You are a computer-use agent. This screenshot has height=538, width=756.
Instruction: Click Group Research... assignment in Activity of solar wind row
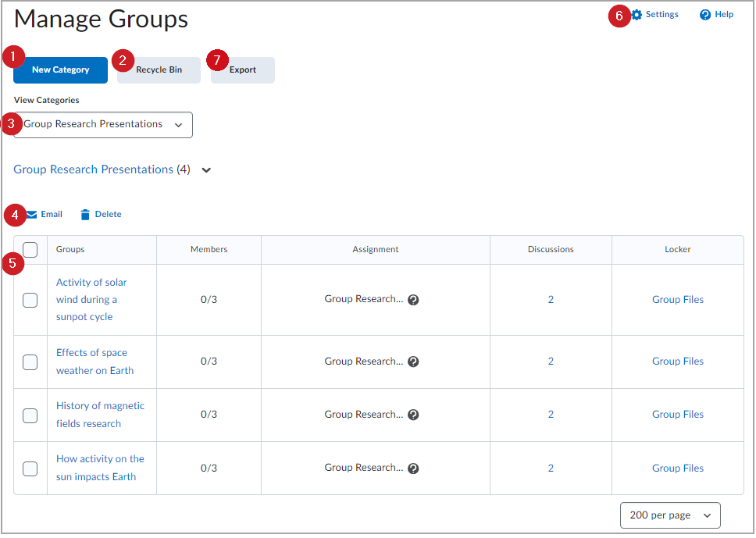point(363,299)
